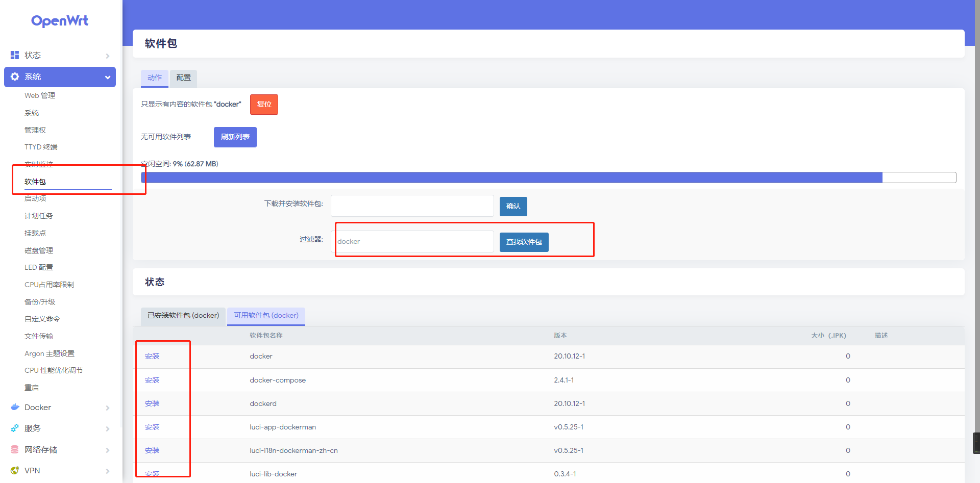
Task: Click the VPN icon in sidebar
Action: point(15,470)
